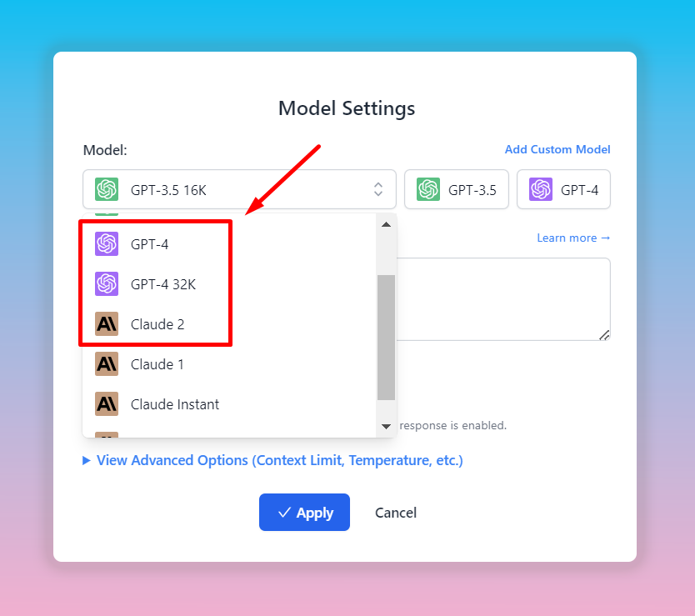
Task: Choose GPT-4 32K in the dropdown list
Action: [163, 284]
